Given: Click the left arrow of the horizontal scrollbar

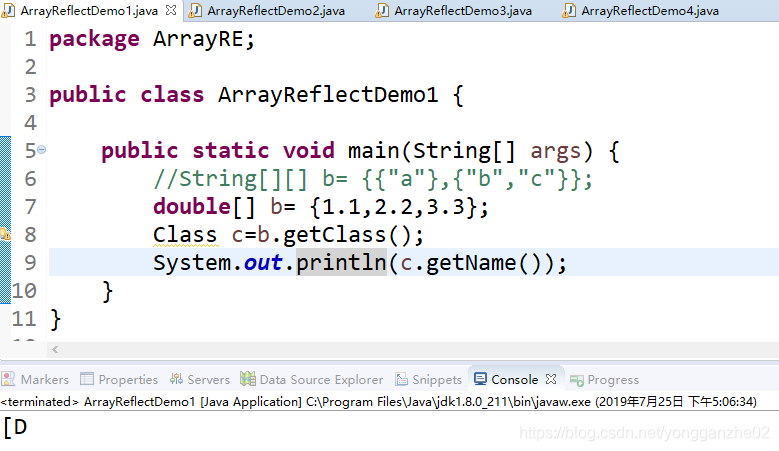Looking at the screenshot, I should click(x=55, y=350).
